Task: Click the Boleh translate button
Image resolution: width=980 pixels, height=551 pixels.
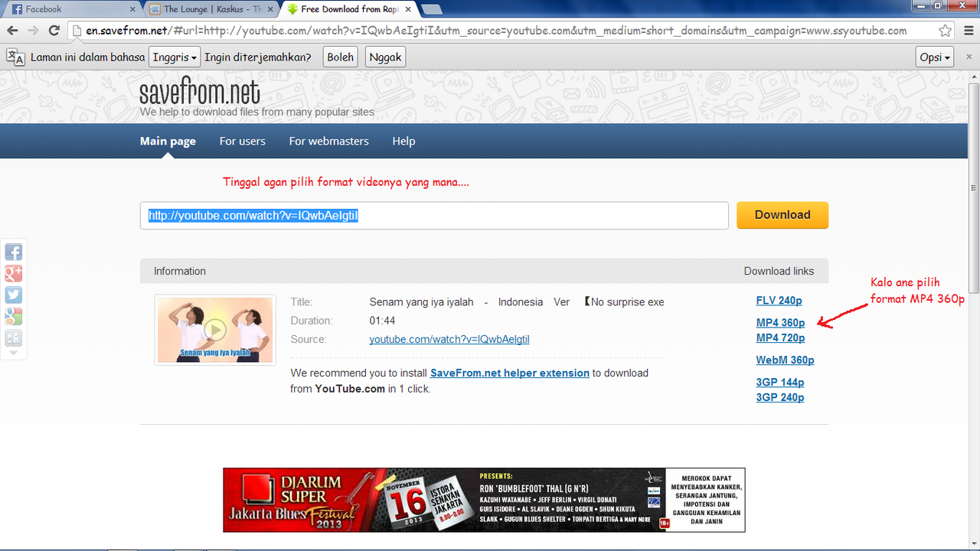Action: pos(340,57)
